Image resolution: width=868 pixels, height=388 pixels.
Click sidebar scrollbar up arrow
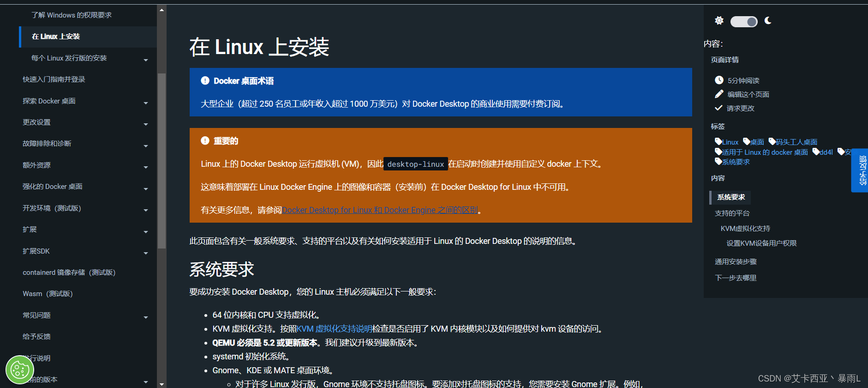pos(162,9)
